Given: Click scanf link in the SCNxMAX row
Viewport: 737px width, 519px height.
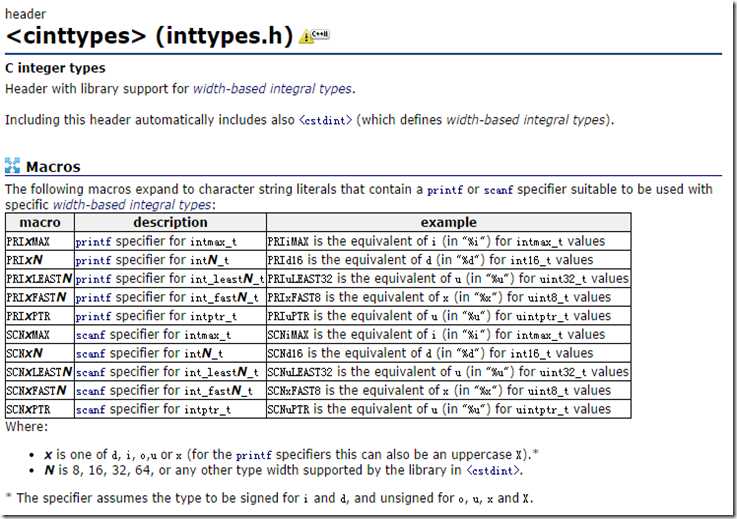Looking at the screenshot, I should pyautogui.click(x=90, y=335).
